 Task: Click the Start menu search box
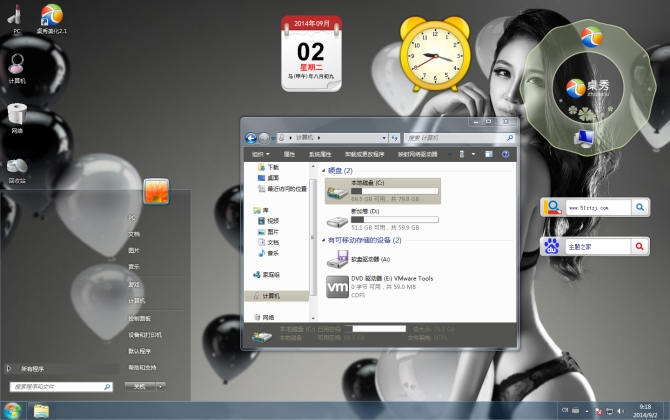click(61, 387)
